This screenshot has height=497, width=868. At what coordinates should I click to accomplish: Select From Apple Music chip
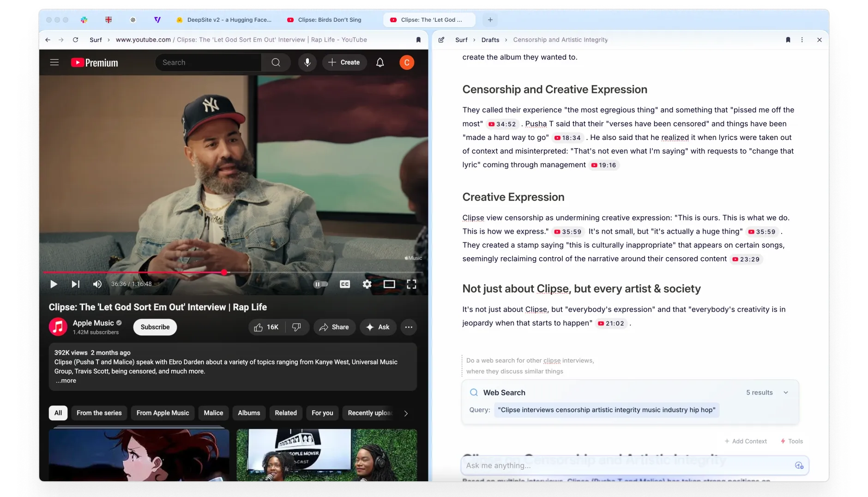click(x=163, y=413)
